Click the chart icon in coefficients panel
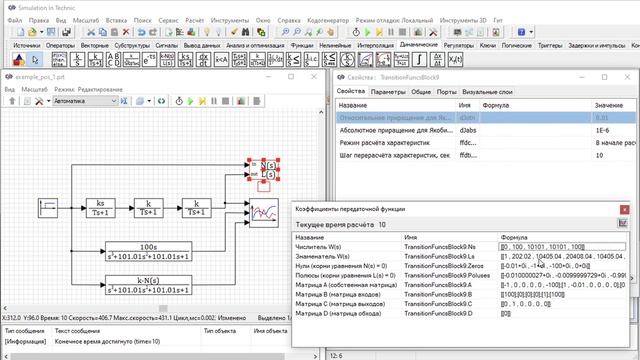This screenshot has width=640, height=360. [x=623, y=223]
